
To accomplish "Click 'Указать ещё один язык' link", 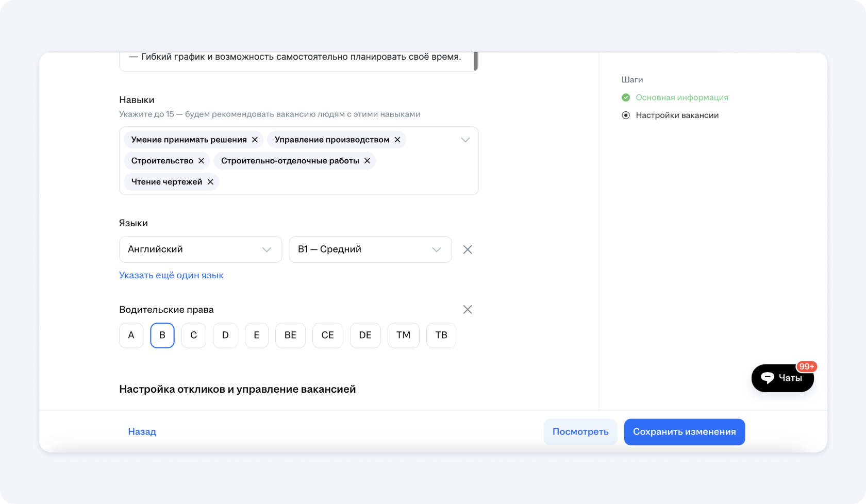I will (171, 275).
